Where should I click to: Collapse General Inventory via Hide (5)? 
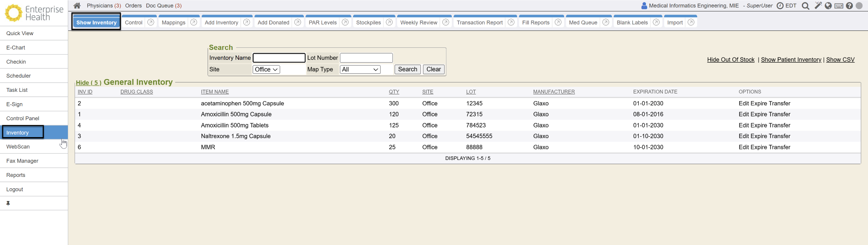point(88,83)
